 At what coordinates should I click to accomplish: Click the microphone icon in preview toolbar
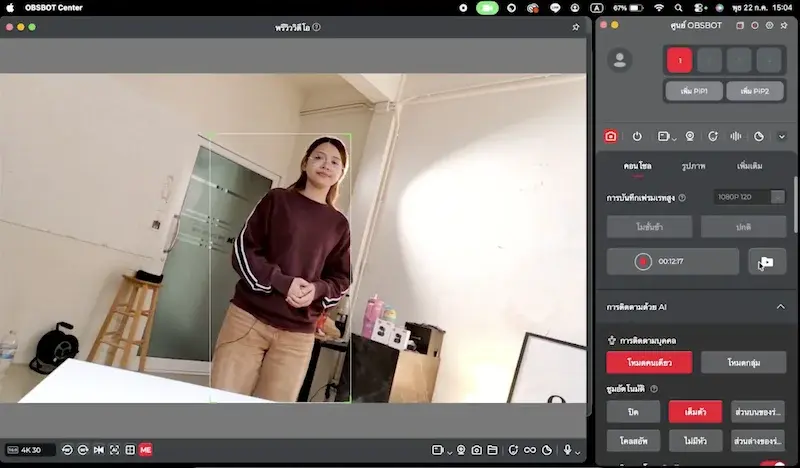tap(567, 450)
